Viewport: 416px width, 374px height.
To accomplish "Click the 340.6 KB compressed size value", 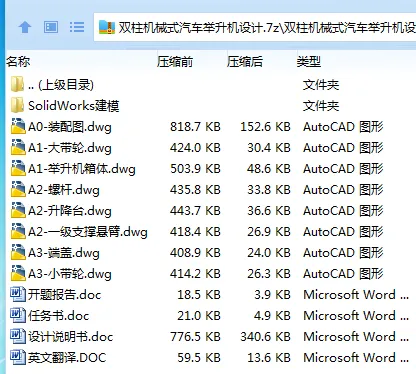I will 265,337.
